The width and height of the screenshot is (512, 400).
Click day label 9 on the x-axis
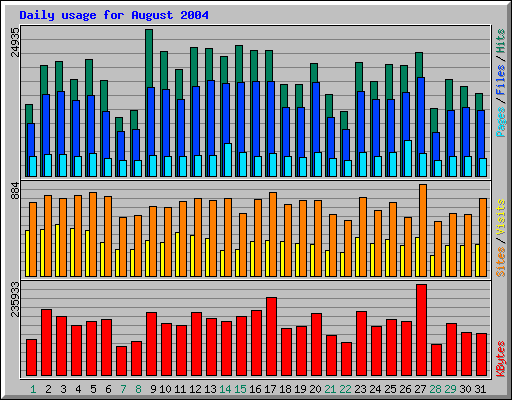coord(153,389)
